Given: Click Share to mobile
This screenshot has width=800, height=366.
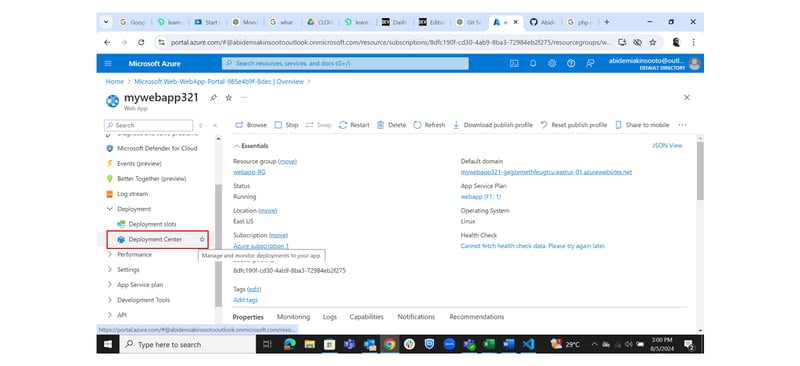Looking at the screenshot, I should (x=642, y=125).
